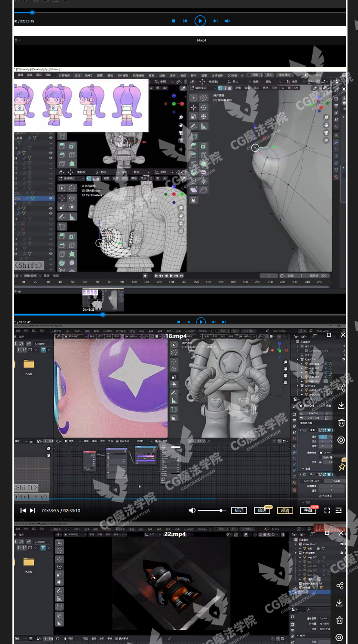Skip to next video in topmost player
This screenshot has height=644, width=358.
click(x=215, y=21)
